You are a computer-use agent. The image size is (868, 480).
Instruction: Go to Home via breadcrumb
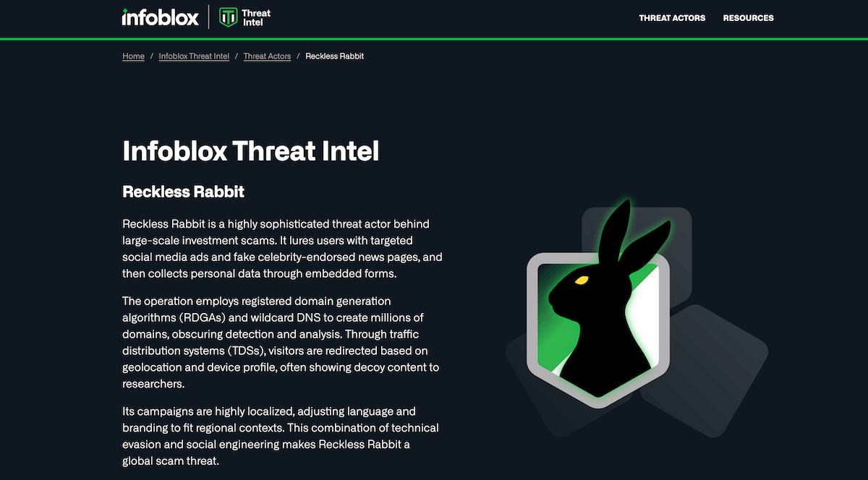coord(133,56)
